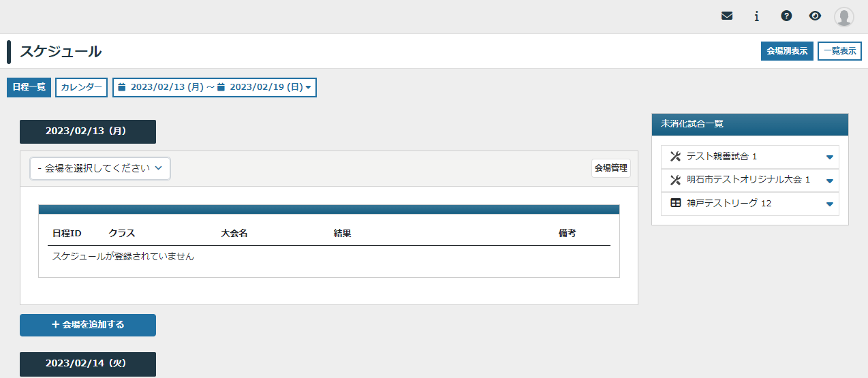Click the 会場を追加する button
868x378 pixels.
pyautogui.click(x=88, y=325)
